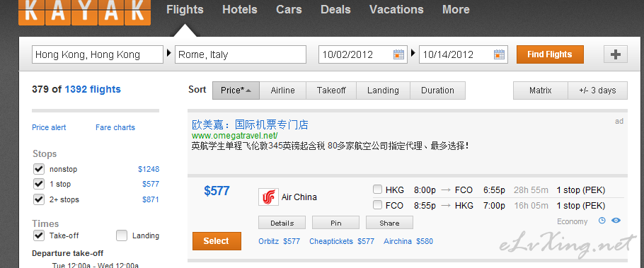
Task: Open the Vacations menu
Action: [396, 9]
